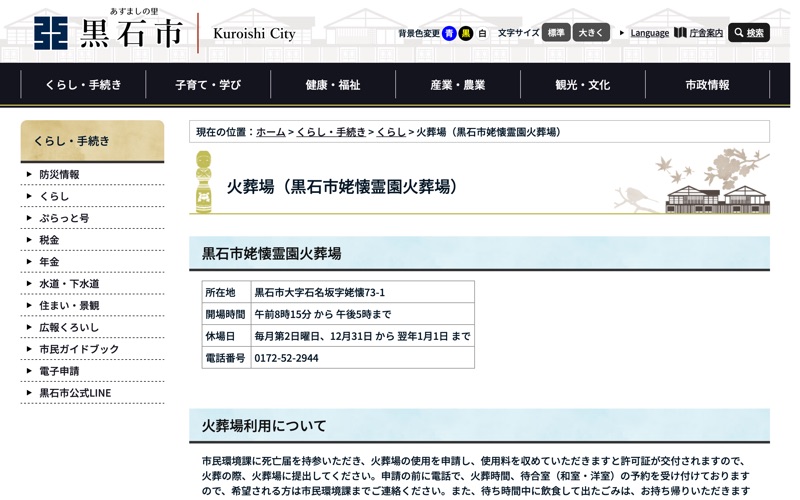Click the heading 黒石市姥懐霊園火葬場
The image size is (800, 500).
[271, 254]
